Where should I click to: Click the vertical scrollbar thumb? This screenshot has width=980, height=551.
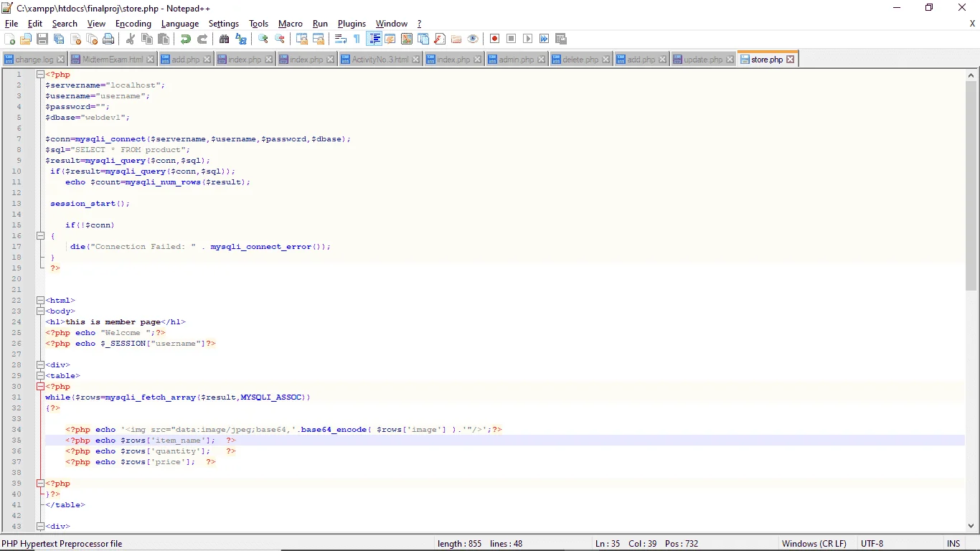click(971, 185)
